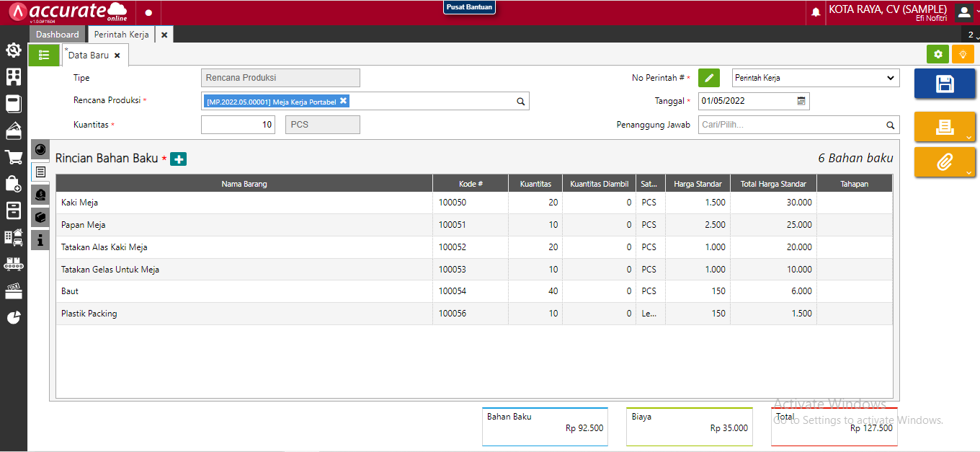Image resolution: width=980 pixels, height=452 pixels.
Task: Click the Rencana Produksi field
Action: click(x=365, y=101)
